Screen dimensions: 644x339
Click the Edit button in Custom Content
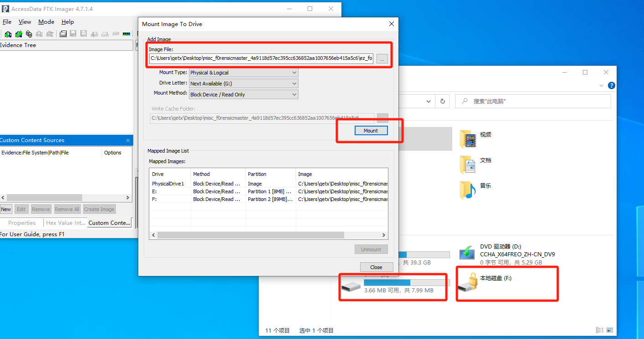point(21,209)
